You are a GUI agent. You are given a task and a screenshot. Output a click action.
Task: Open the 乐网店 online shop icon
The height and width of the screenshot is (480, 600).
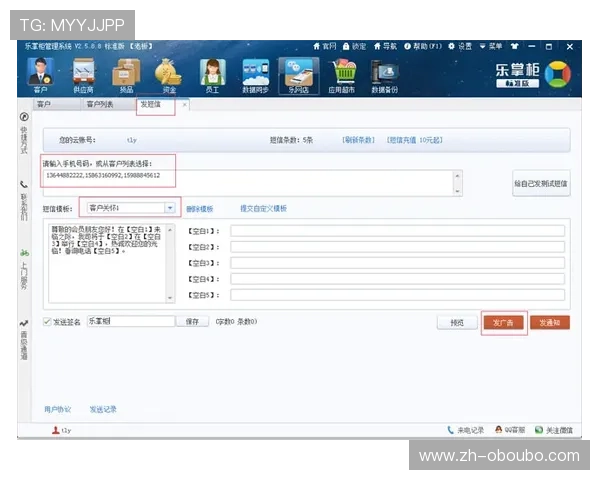tap(298, 75)
